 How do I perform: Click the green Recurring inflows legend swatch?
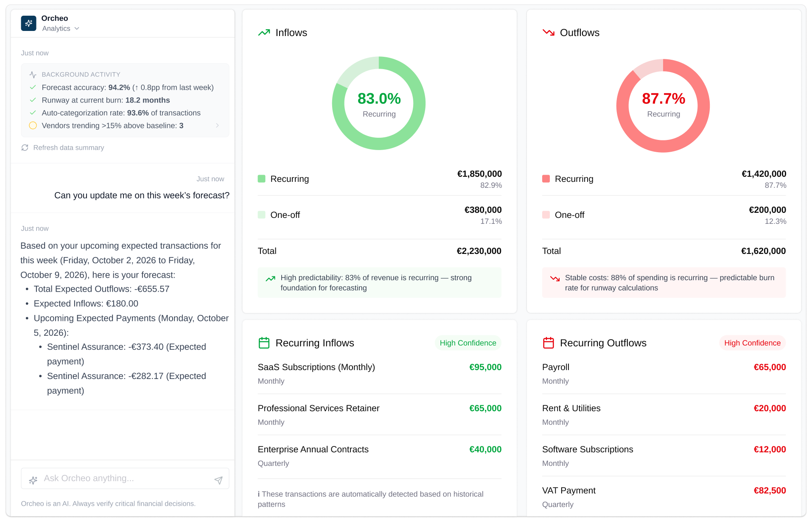point(262,179)
